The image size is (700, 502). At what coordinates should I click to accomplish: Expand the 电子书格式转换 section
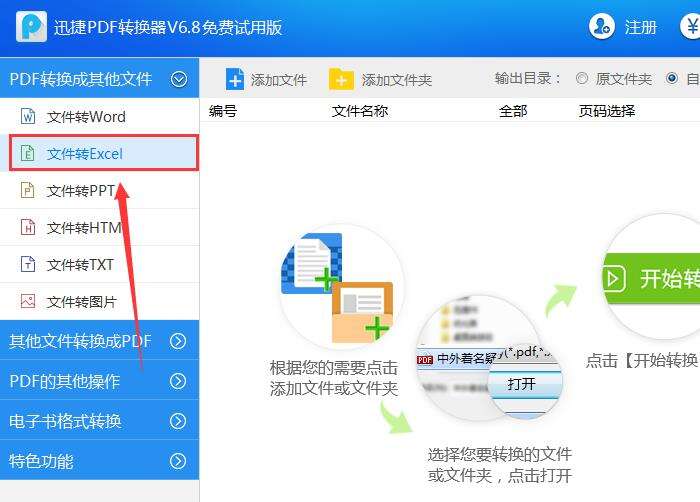tap(100, 421)
